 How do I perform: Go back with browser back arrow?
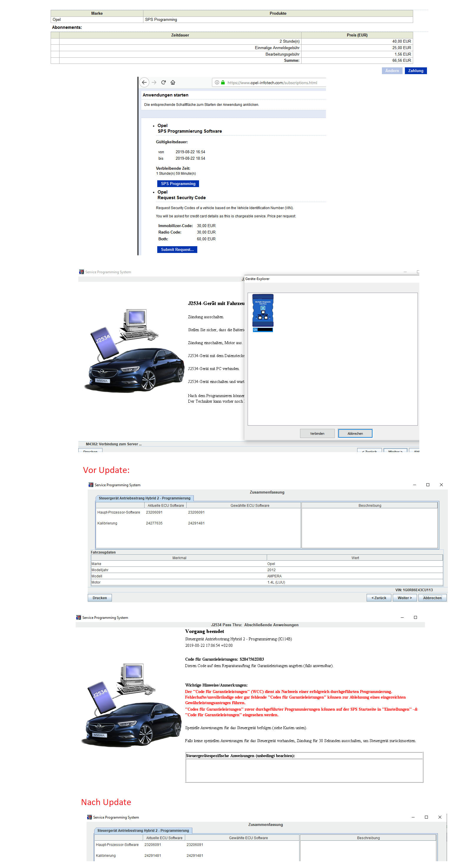pos(144,82)
